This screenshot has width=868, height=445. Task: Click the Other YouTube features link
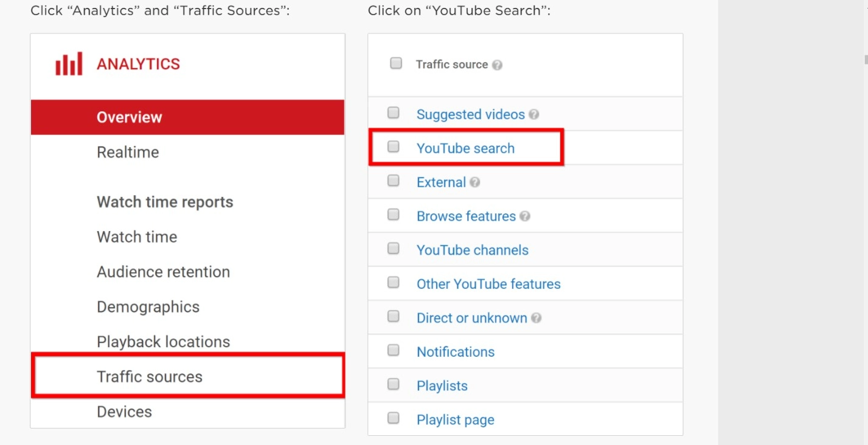pos(488,284)
